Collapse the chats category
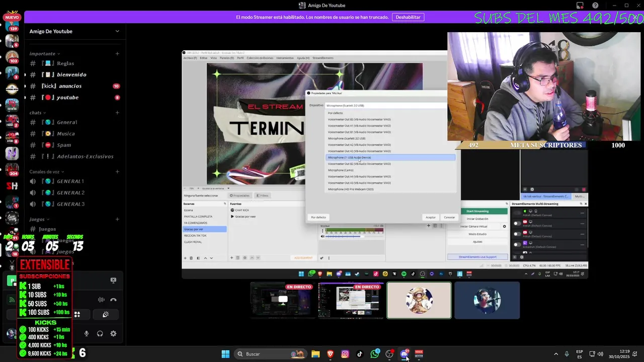644x362 pixels. coord(37,113)
